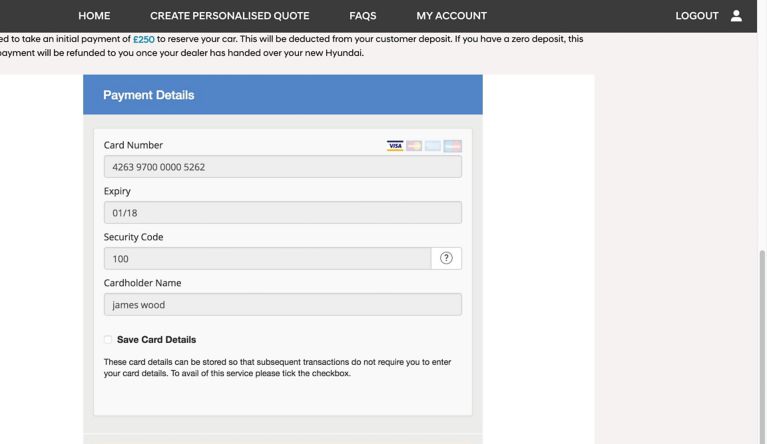
Task: Select the Expiry input showing 01/18
Action: 283,213
